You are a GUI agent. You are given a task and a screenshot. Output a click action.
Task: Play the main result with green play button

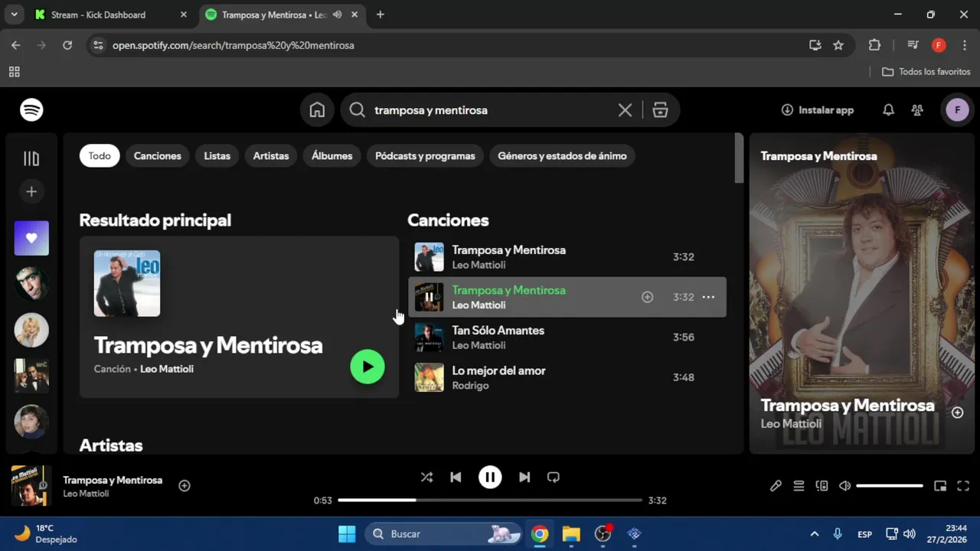[367, 367]
